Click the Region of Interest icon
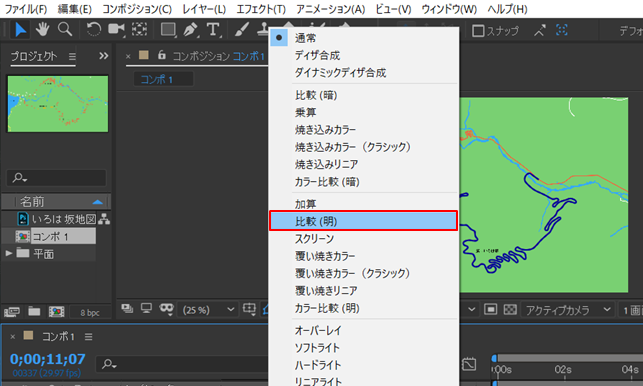 pos(490,309)
